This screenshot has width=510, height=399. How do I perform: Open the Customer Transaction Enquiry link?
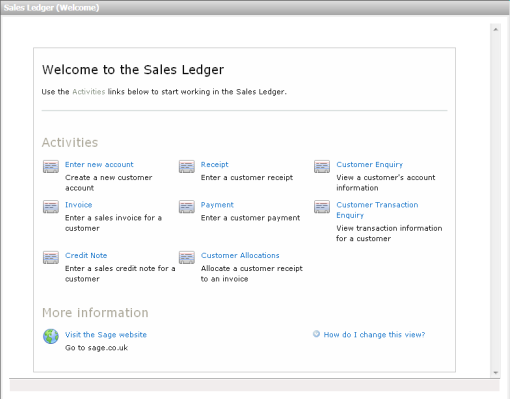tap(377, 210)
